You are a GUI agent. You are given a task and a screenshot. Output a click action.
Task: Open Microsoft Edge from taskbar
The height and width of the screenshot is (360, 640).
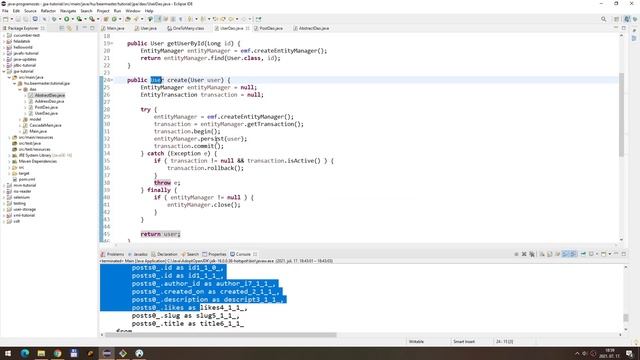(x=24, y=353)
